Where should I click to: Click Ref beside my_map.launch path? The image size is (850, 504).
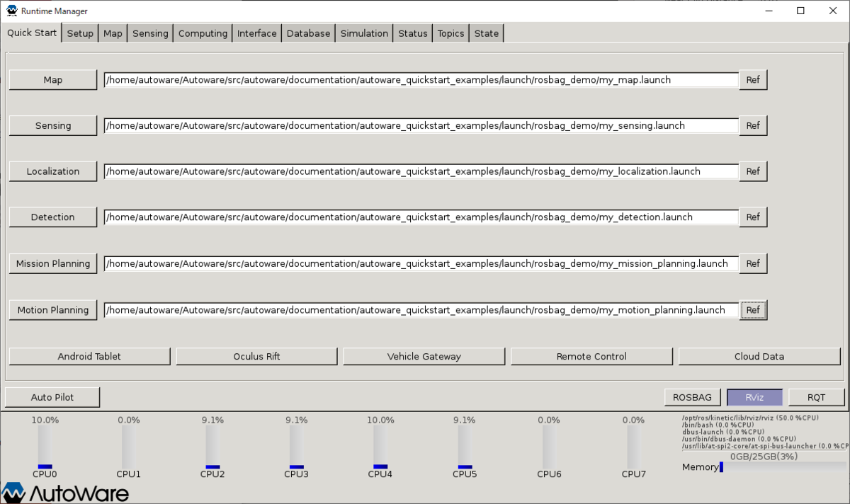[753, 80]
